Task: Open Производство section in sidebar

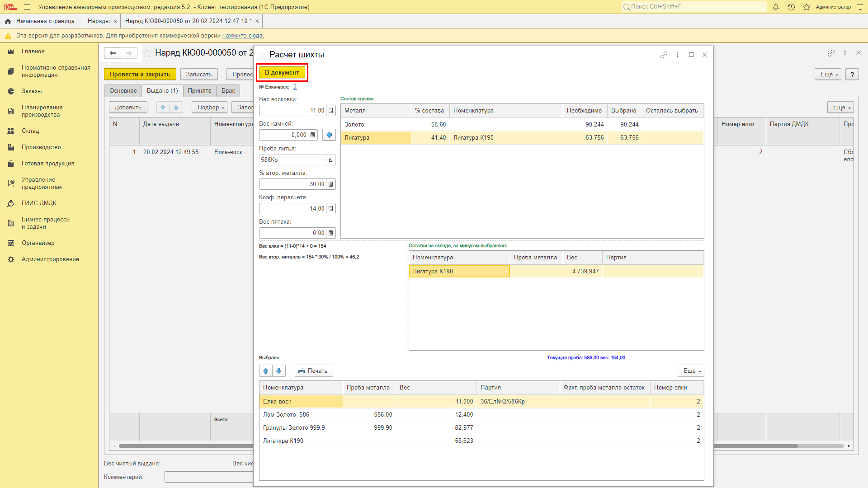Action: (41, 147)
